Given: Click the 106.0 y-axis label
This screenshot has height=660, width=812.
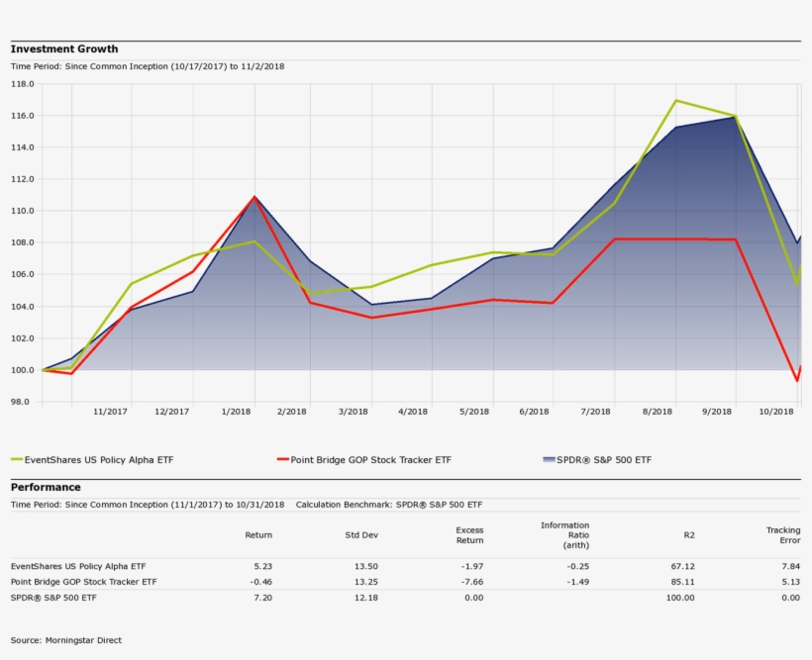Looking at the screenshot, I should pyautogui.click(x=22, y=274).
